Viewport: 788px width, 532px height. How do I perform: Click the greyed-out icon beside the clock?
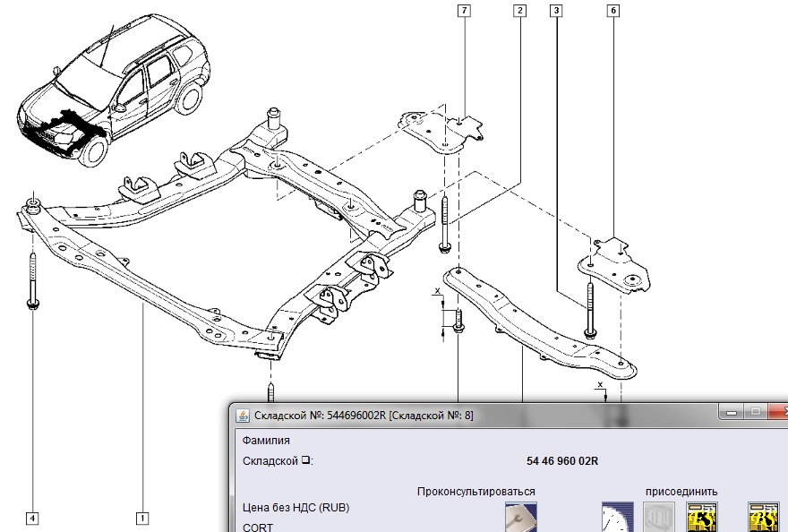[658, 517]
